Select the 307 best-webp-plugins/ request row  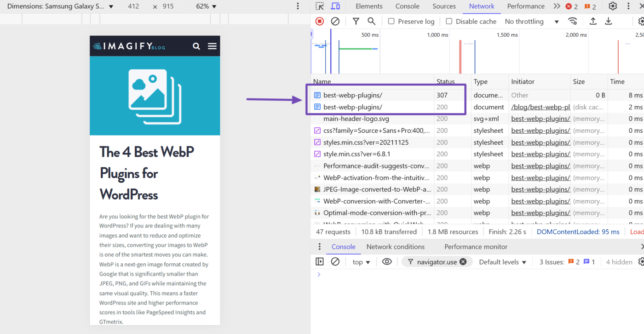click(353, 95)
